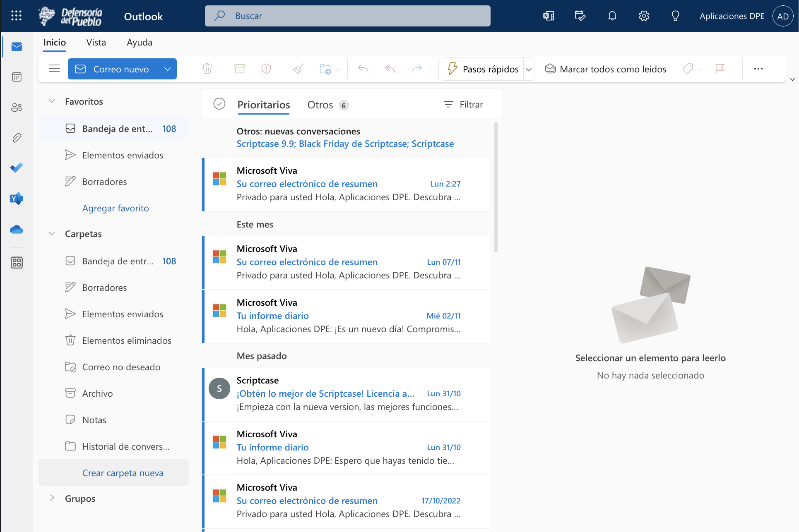Click the Reply arrow icon
Viewport: 799px width, 532px height.
click(363, 69)
